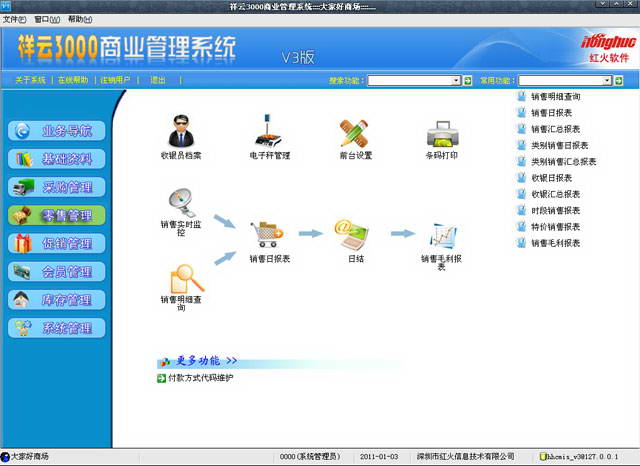Click the icon beside 销售汇总报表

(x=521, y=129)
